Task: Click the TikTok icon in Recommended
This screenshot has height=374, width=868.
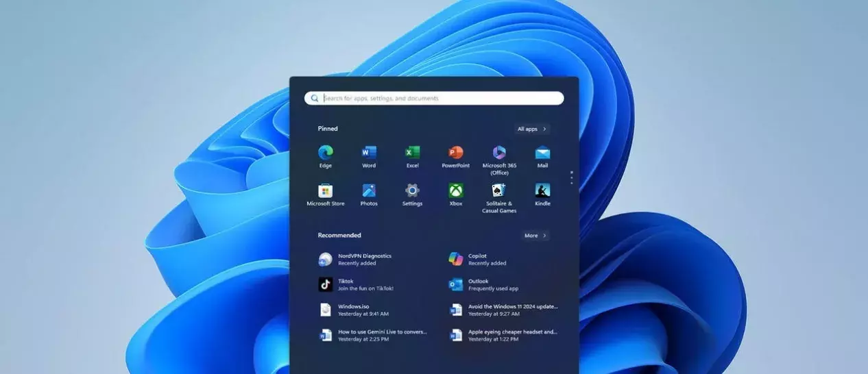Action: 326,284
